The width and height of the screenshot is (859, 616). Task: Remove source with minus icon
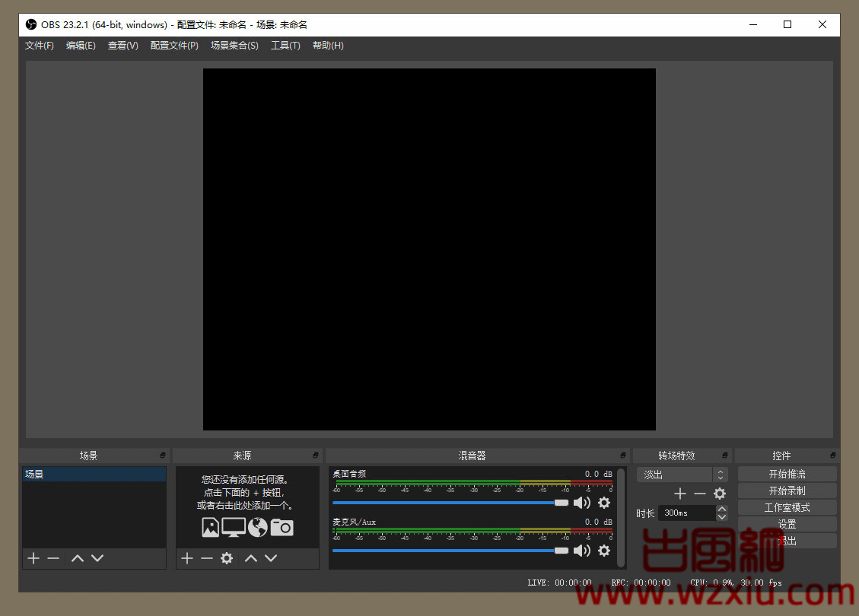[x=206, y=558]
